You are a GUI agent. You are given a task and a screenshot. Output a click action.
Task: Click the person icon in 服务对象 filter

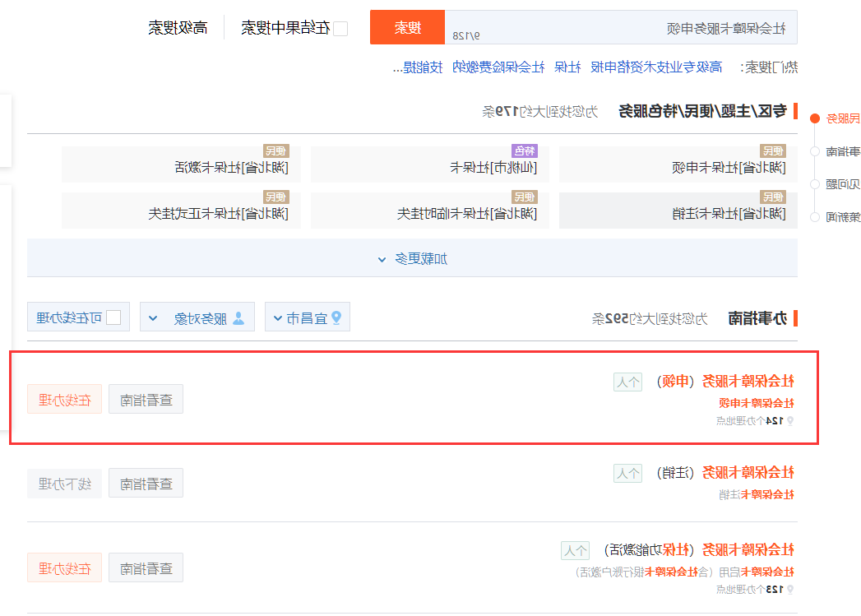[238, 318]
